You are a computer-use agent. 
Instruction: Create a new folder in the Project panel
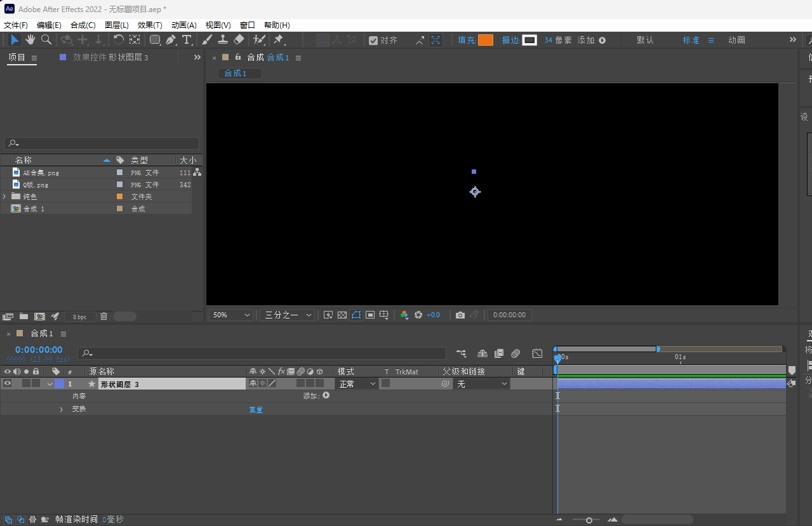click(23, 316)
